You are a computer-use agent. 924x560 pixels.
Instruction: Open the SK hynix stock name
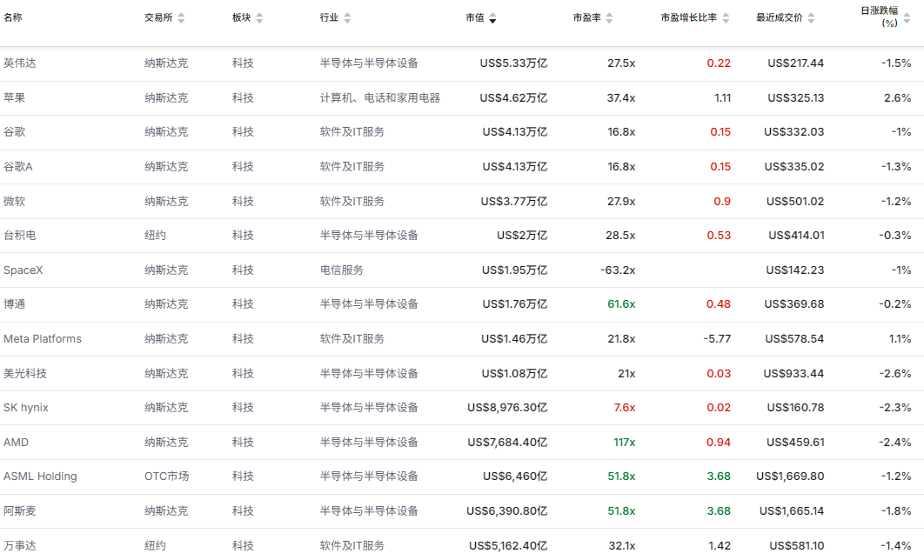coord(26,408)
